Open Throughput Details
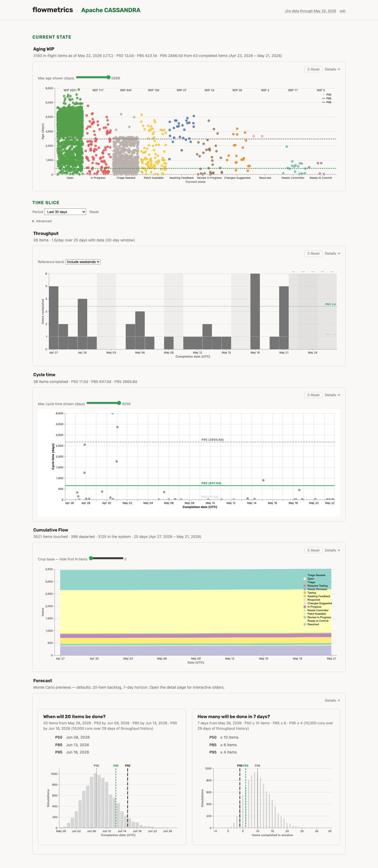Viewport: 378px width, 868px height. click(332, 254)
